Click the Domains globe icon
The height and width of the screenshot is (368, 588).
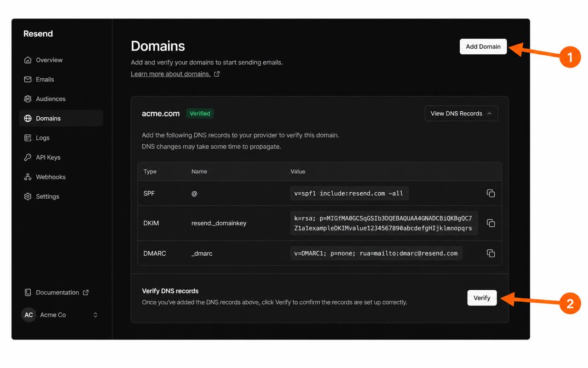tap(28, 118)
